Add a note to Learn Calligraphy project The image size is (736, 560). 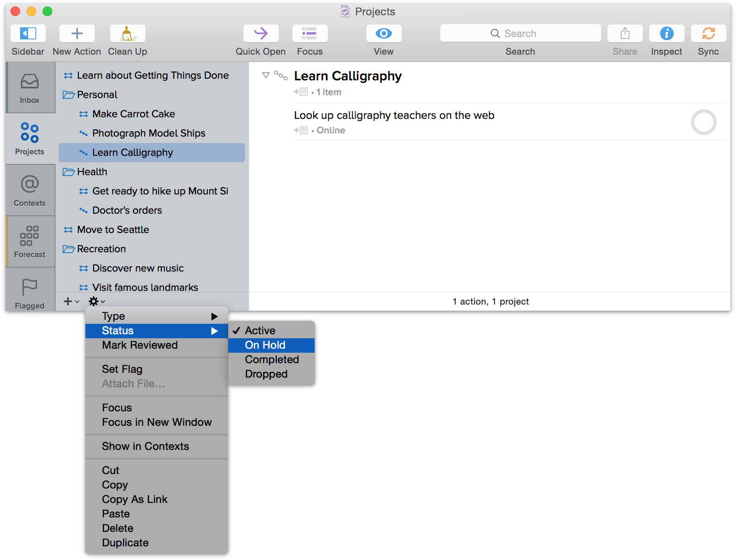tap(301, 92)
